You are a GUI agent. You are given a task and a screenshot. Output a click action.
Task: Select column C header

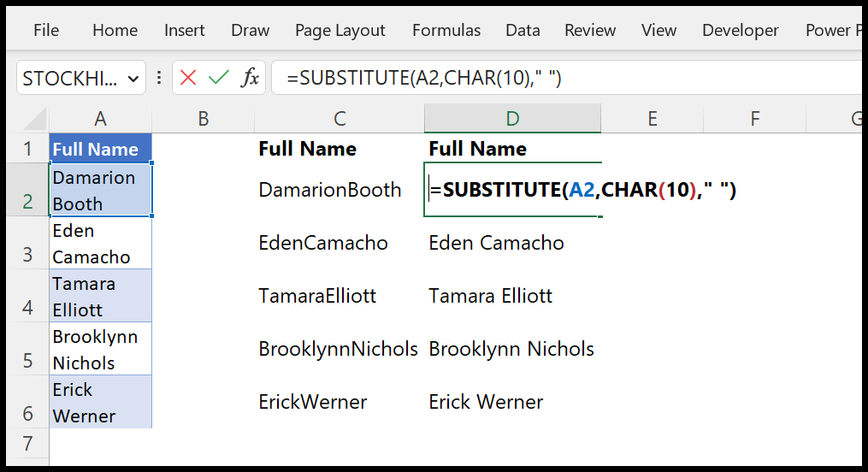[340, 118]
